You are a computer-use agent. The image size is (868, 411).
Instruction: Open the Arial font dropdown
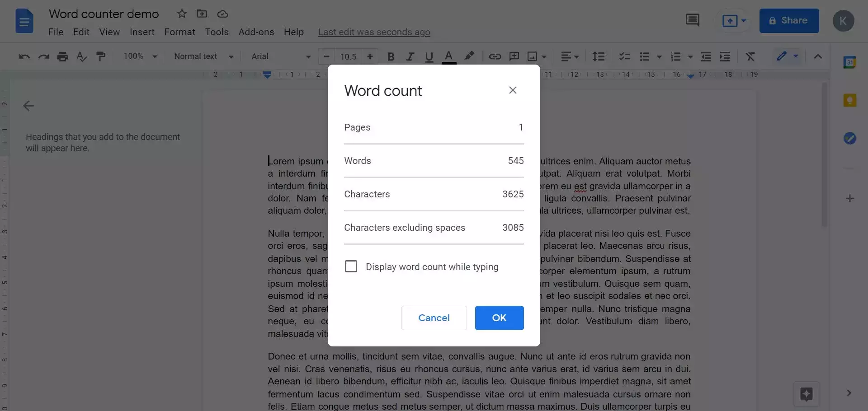(x=281, y=56)
